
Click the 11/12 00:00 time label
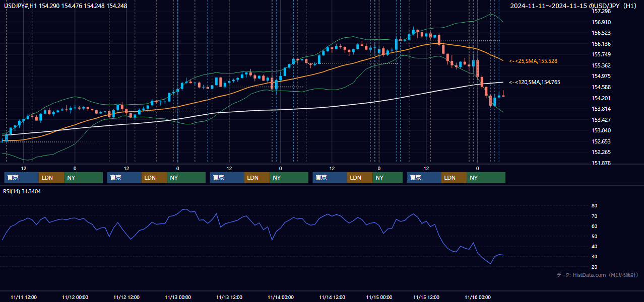pyautogui.click(x=75, y=297)
